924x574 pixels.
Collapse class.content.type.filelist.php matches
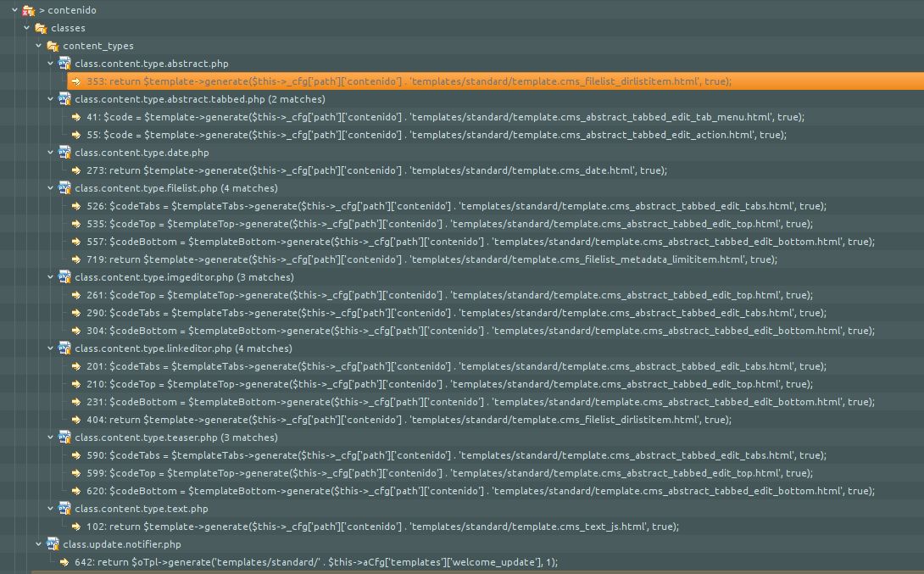(51, 188)
